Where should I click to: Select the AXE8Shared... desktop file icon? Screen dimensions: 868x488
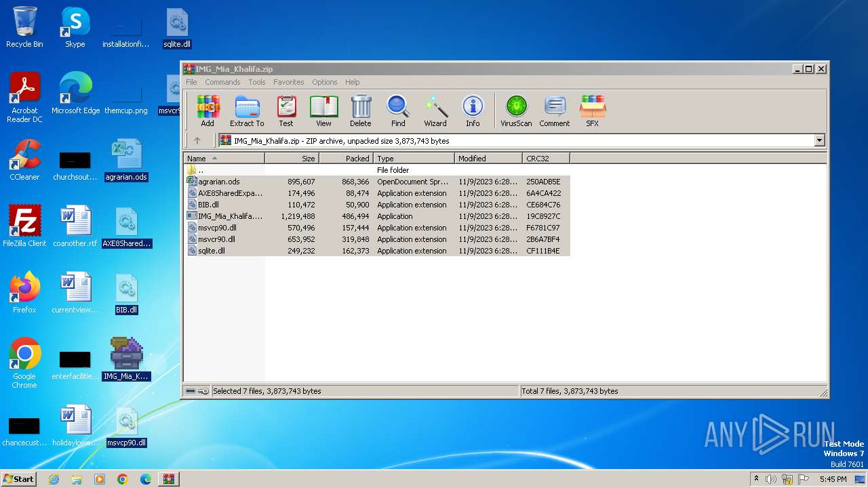point(126,226)
